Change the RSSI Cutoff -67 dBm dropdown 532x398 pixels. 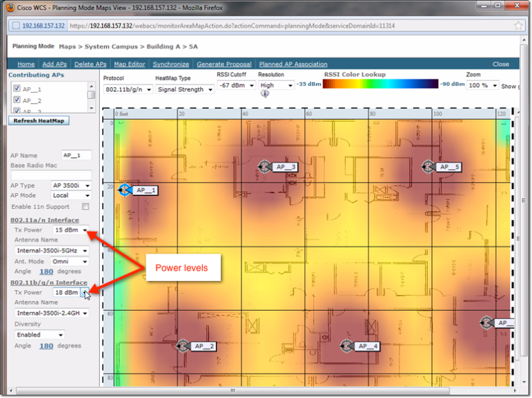(x=236, y=85)
